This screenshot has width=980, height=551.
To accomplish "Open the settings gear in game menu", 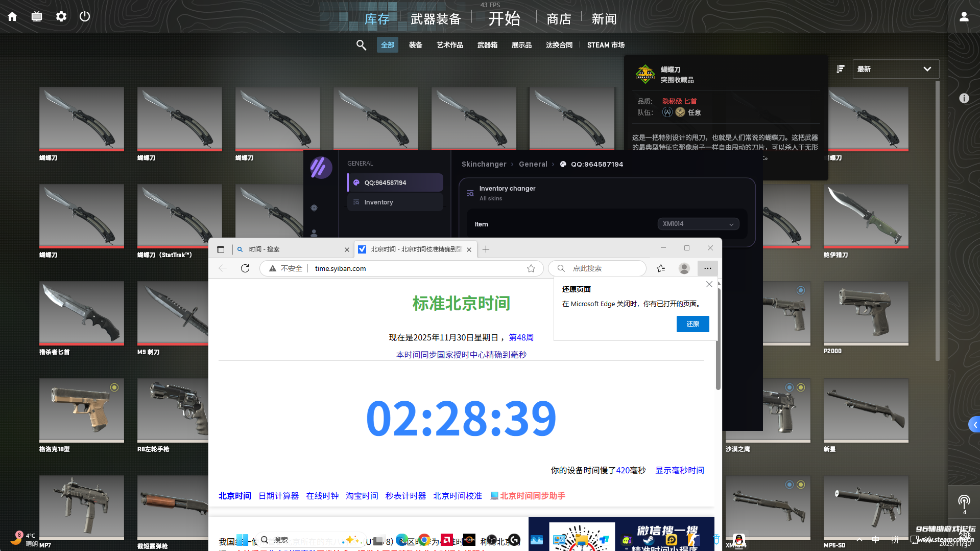I will click(61, 17).
